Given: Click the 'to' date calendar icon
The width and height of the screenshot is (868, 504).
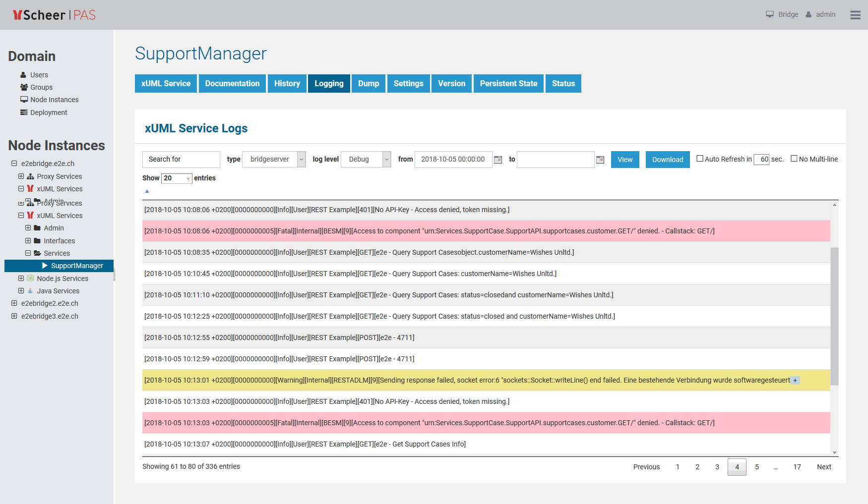Looking at the screenshot, I should (x=600, y=160).
